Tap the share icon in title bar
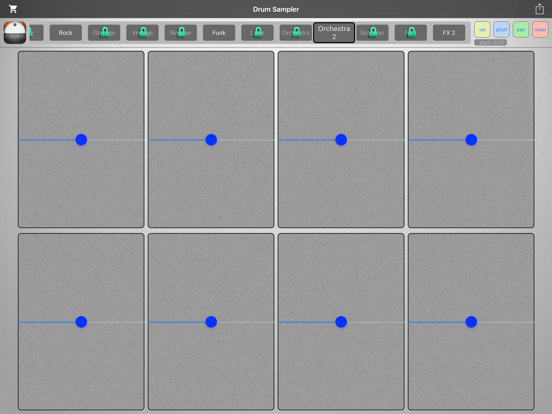This screenshot has width=552, height=414. 539,9
